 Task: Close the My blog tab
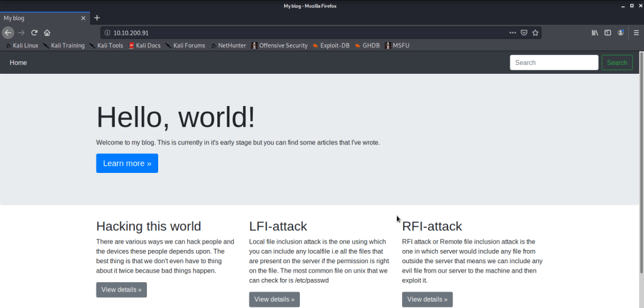tap(83, 18)
